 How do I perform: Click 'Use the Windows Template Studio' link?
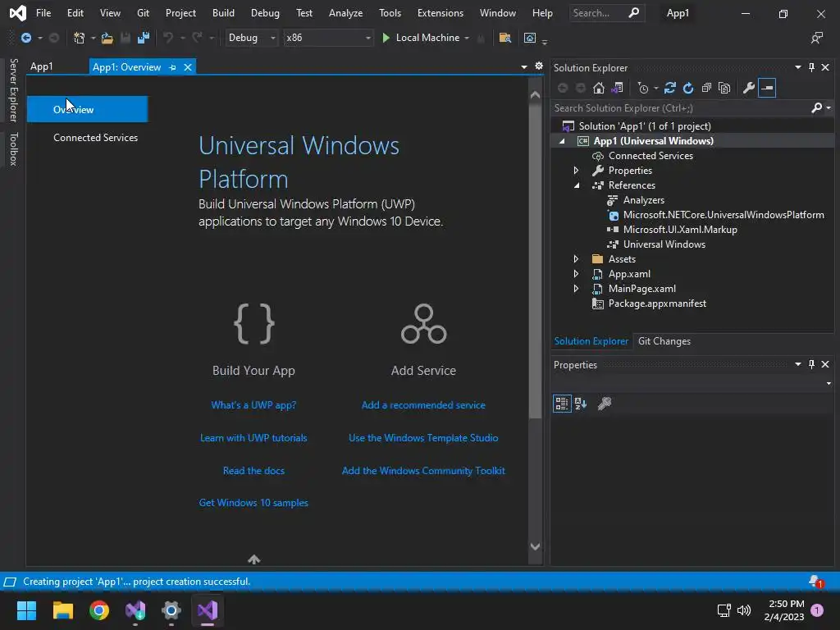(423, 438)
